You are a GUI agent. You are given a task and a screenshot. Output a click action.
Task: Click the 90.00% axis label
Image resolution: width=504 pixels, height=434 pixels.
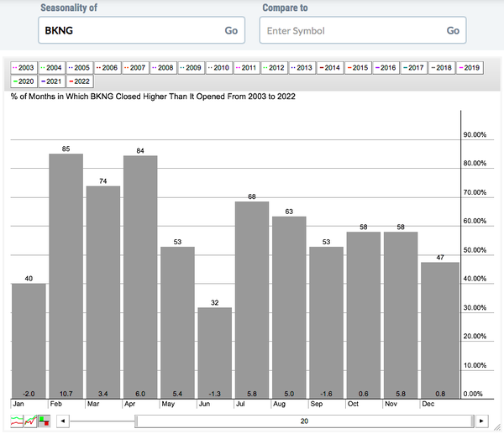475,134
